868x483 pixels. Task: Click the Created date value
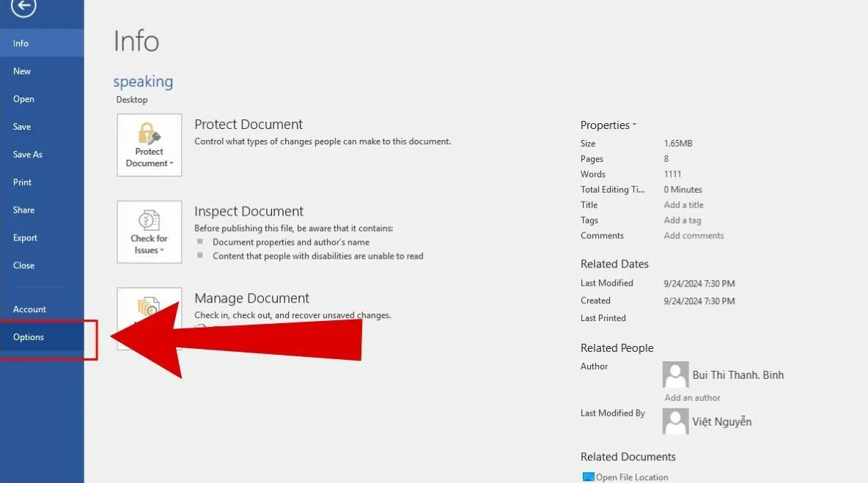tap(699, 301)
